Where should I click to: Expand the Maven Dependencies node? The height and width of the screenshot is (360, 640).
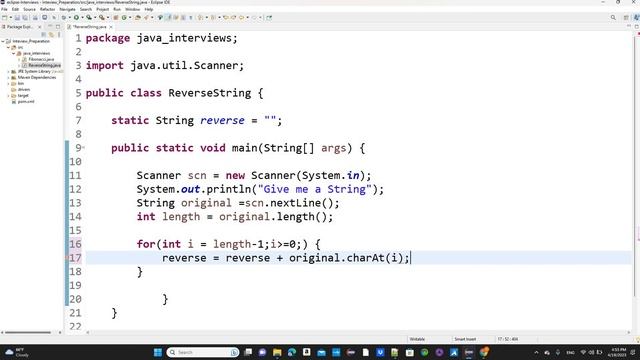click(x=8, y=78)
